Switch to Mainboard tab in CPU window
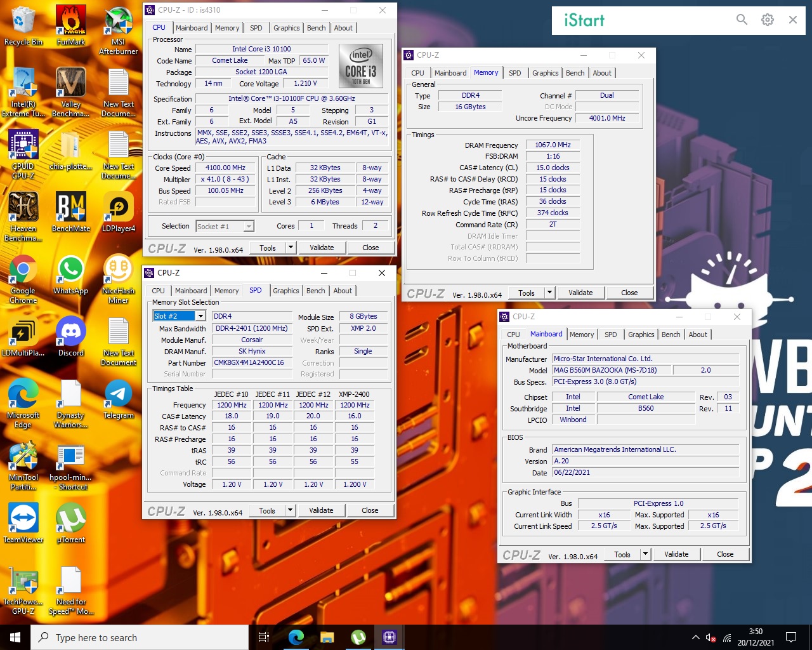Screen dimensions: 812x650 click(192, 28)
